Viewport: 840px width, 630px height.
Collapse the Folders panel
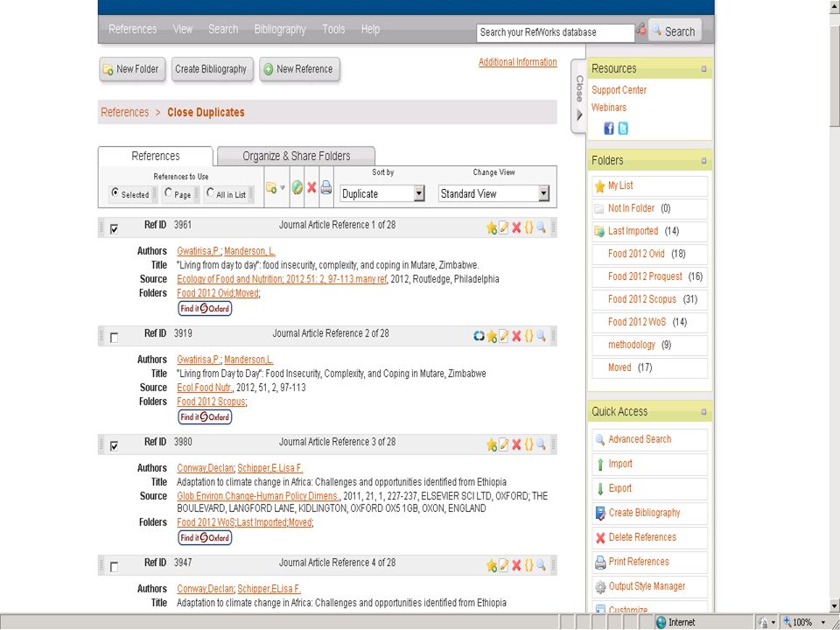[x=703, y=160]
